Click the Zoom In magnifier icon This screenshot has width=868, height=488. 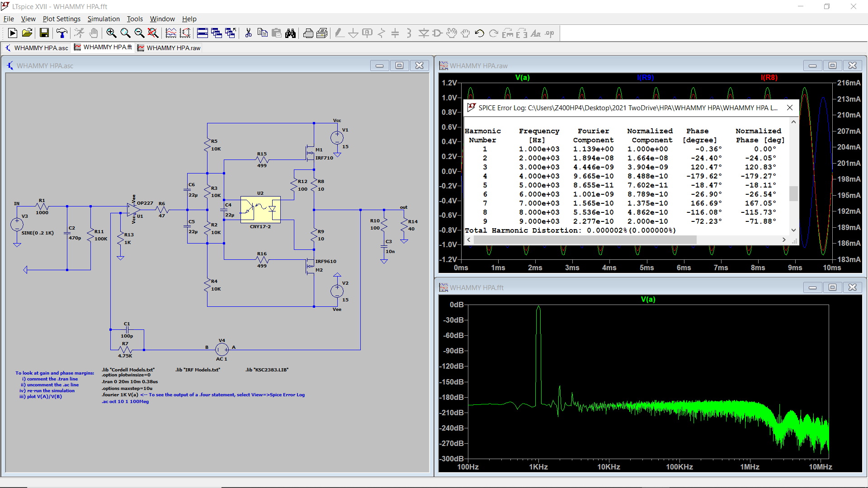click(x=111, y=33)
